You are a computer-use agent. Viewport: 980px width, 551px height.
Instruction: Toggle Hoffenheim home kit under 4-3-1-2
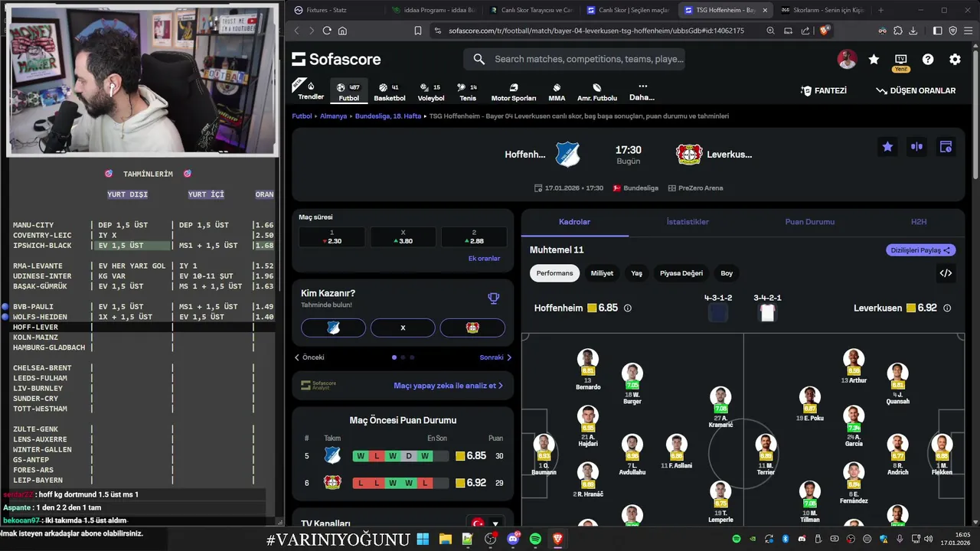tap(718, 312)
